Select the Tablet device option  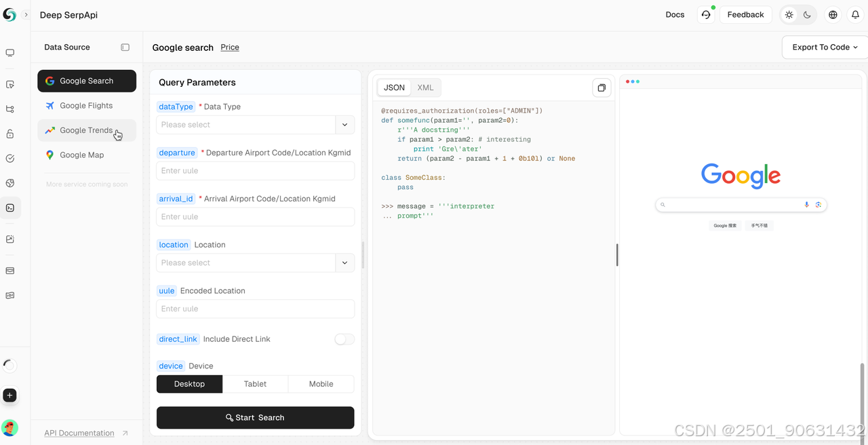(x=255, y=384)
